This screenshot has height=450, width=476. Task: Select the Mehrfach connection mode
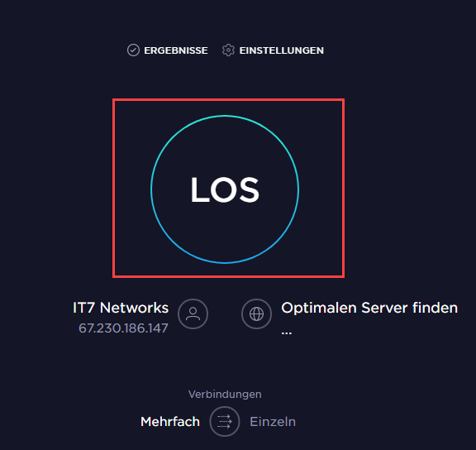[170, 422]
